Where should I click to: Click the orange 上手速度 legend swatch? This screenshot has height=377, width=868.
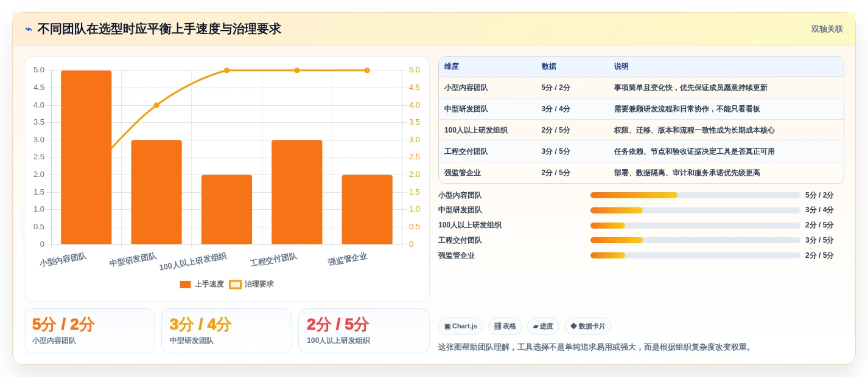186,284
